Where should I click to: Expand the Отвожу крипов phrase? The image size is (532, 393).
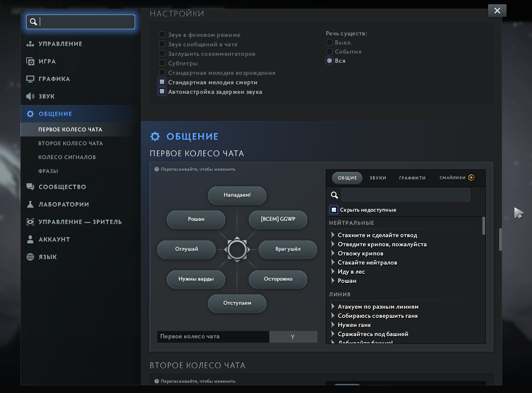click(333, 253)
